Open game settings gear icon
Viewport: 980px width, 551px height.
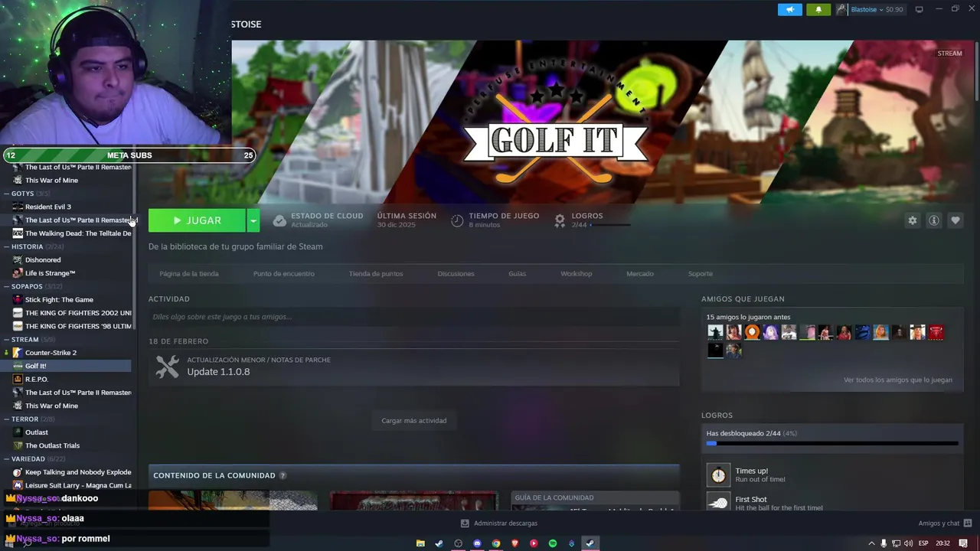[x=912, y=220]
